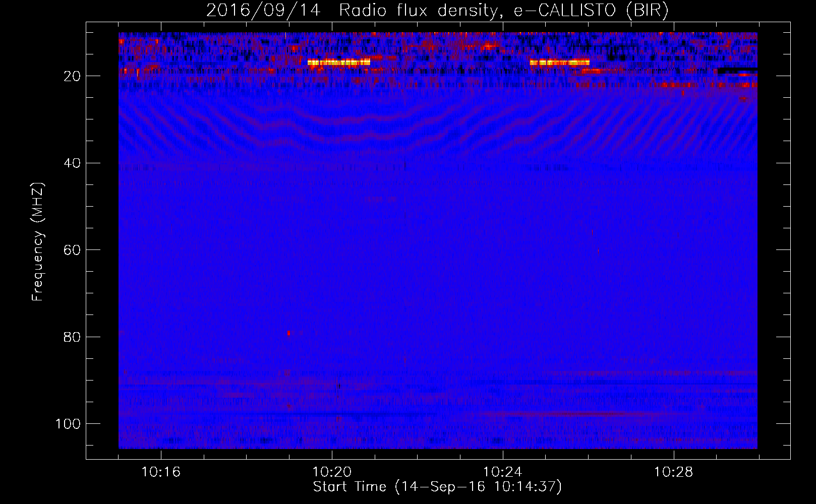This screenshot has width=816, height=504.
Task: Click the 'Start Time (14-Sep-16 10:14:37)' axis label
Action: pyautogui.click(x=437, y=487)
